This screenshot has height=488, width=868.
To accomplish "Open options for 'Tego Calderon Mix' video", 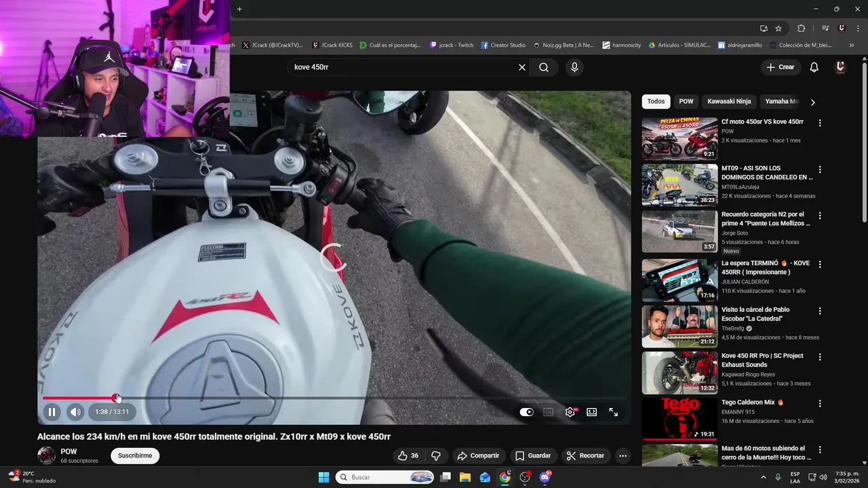I will [x=820, y=404].
